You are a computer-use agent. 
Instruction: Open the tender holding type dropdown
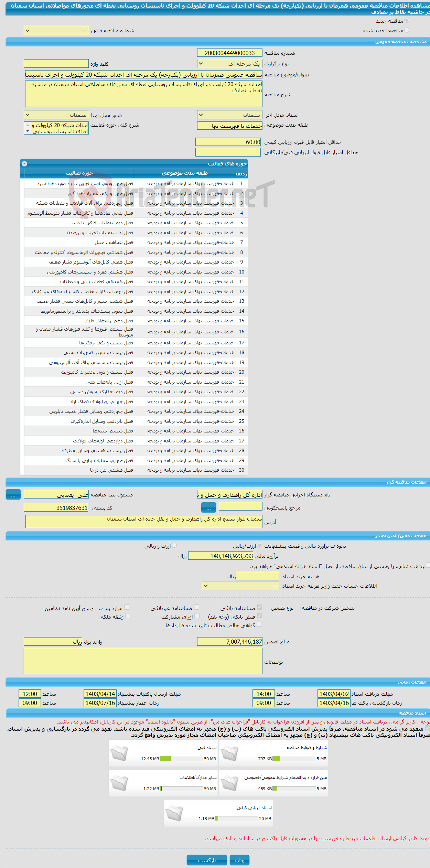[230, 64]
